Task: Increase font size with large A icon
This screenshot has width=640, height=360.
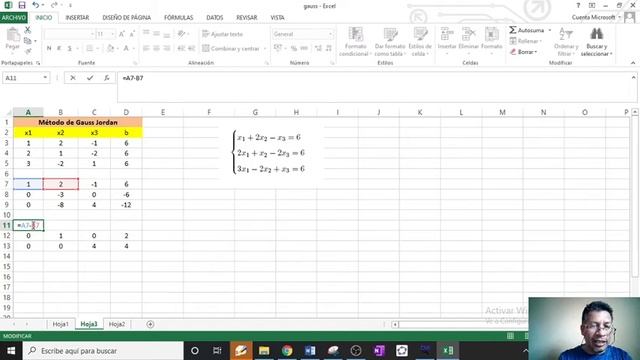Action: click(122, 34)
